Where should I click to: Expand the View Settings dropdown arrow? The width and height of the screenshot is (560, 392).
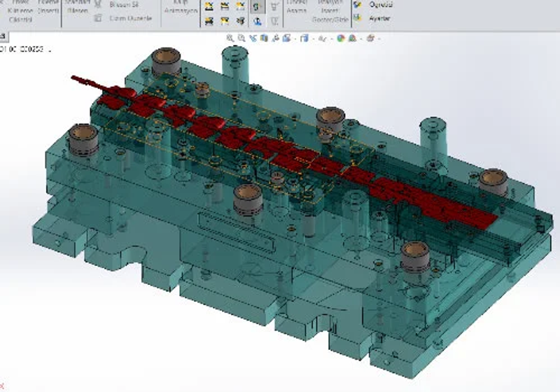[379, 38]
